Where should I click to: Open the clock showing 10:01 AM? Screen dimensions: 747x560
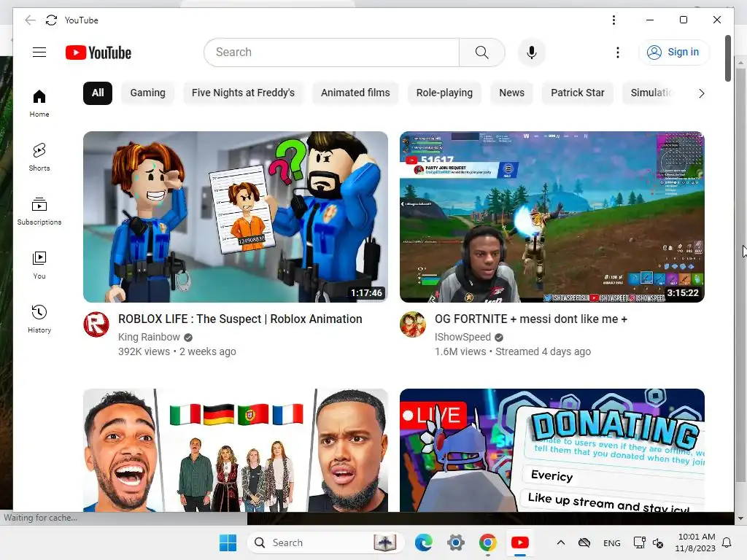695,542
